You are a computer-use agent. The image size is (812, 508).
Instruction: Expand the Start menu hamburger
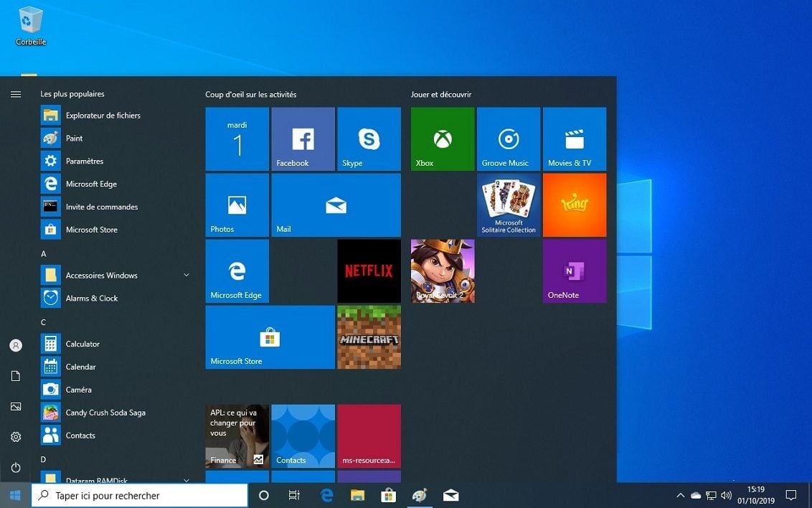[16, 94]
